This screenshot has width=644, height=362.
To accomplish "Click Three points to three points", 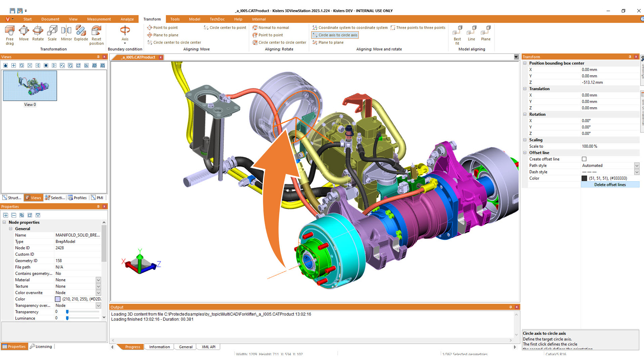I will (418, 28).
